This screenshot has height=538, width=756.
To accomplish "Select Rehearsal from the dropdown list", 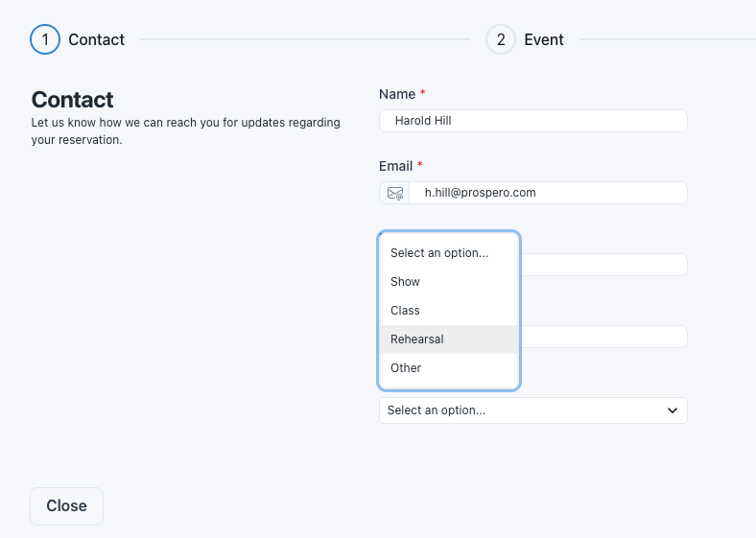I will (x=449, y=339).
